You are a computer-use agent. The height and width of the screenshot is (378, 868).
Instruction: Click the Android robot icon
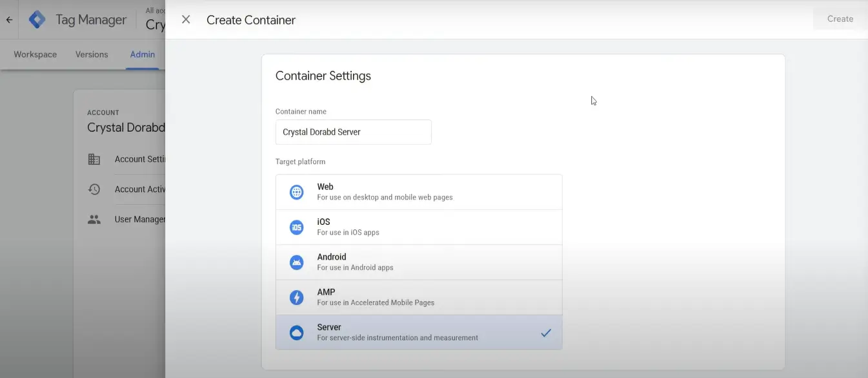(x=296, y=262)
